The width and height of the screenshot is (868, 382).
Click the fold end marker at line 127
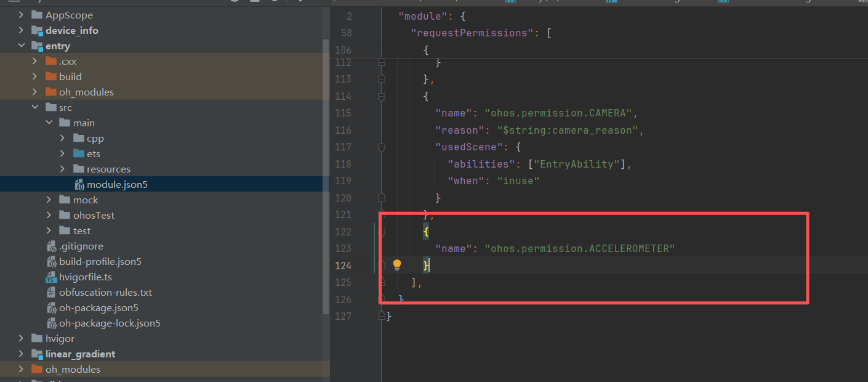[x=381, y=315]
